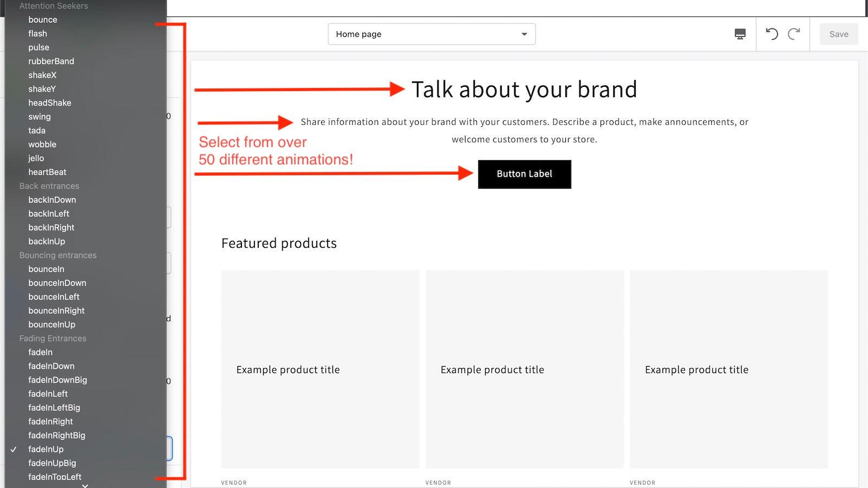Select the heartBeat animation
The image size is (868, 488).
click(x=47, y=172)
